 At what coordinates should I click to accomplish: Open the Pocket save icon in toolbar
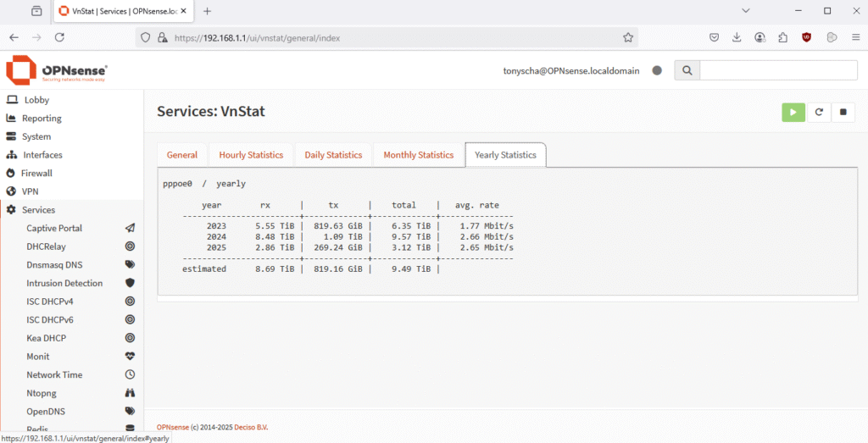point(715,37)
